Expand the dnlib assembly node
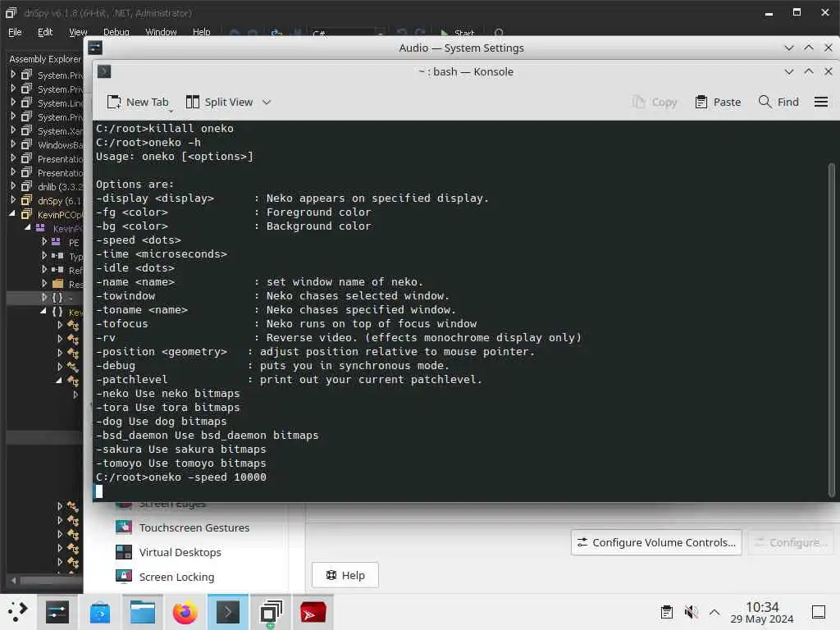Screen dimensions: 840x630 point(13,186)
